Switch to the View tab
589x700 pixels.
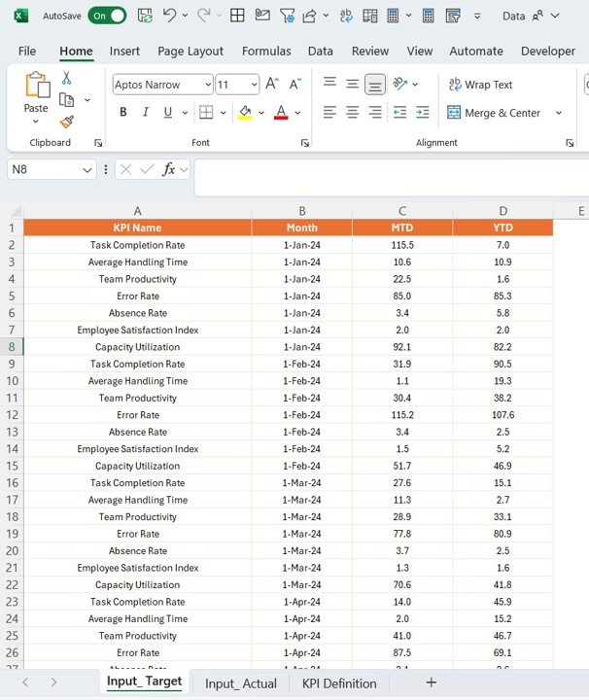pos(420,51)
